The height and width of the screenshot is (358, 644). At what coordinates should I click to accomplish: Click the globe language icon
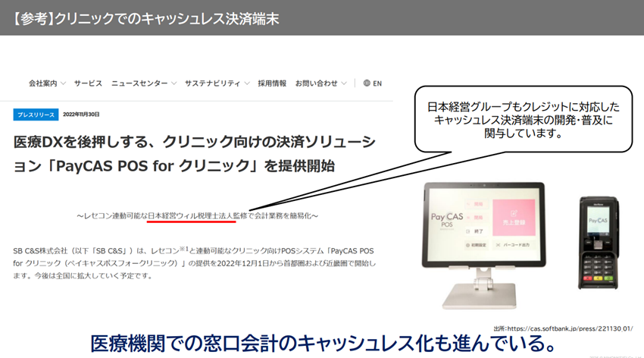[367, 83]
